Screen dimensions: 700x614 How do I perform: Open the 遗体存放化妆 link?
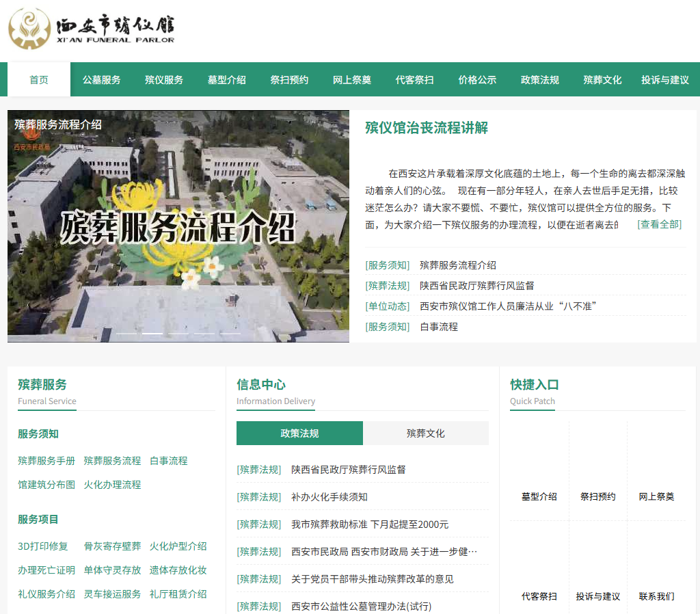click(178, 570)
